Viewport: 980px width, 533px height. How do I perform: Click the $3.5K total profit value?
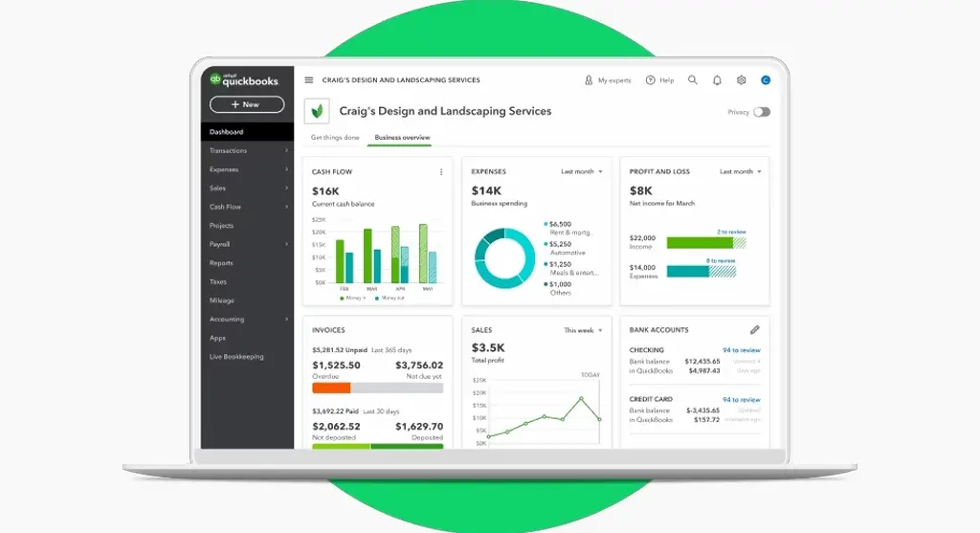click(488, 348)
